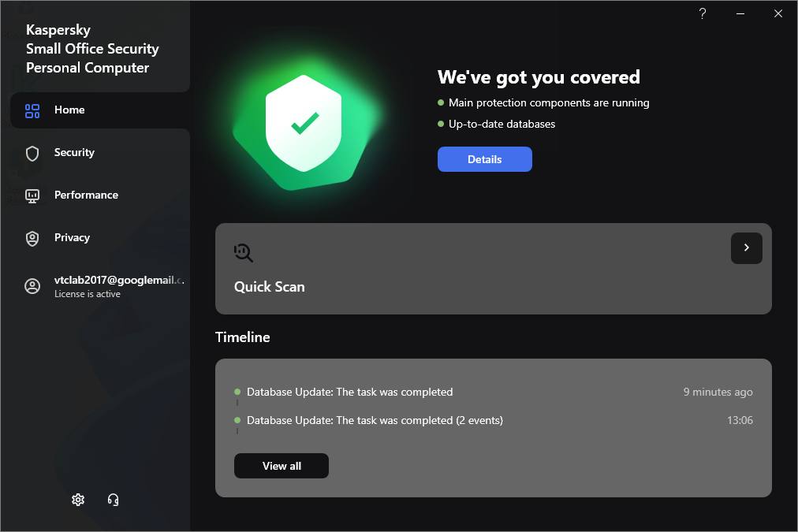The width and height of the screenshot is (798, 532).
Task: Select the 9 minutes ago Database Update event
Action: coord(350,392)
